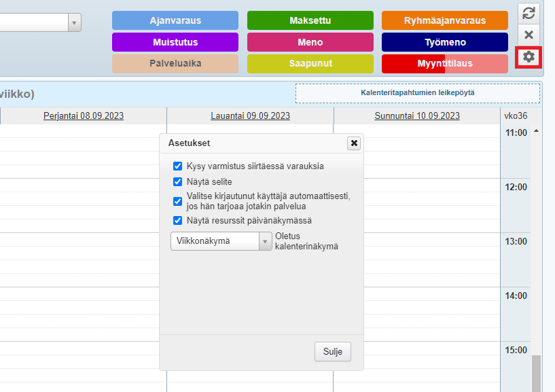Expand the top-left dropdown arrow
555x392 pixels.
tap(75, 22)
